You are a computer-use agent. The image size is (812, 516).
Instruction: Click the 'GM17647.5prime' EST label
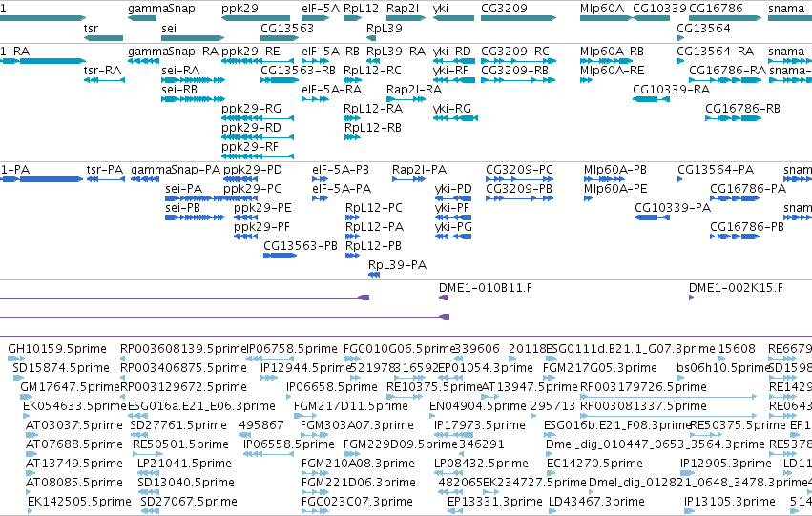[x=70, y=387]
